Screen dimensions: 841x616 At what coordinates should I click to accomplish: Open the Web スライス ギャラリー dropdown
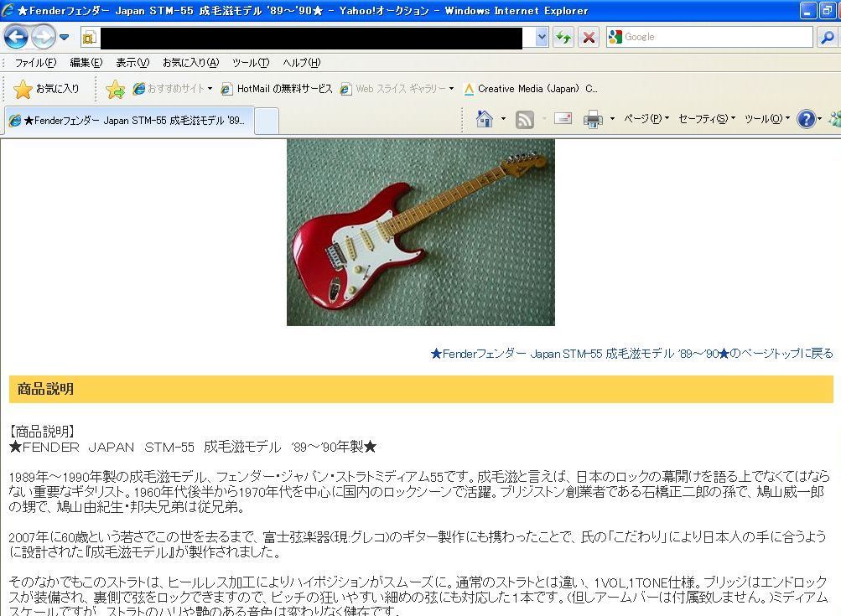[x=397, y=89]
